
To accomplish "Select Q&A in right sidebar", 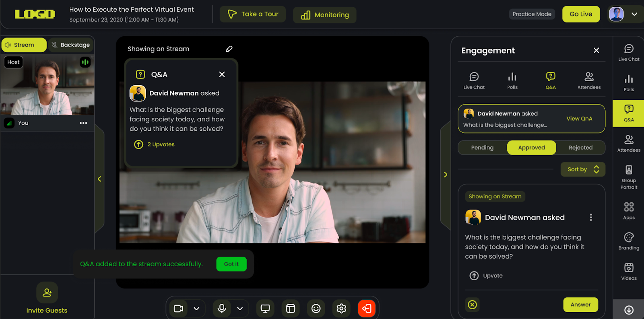I will (629, 113).
